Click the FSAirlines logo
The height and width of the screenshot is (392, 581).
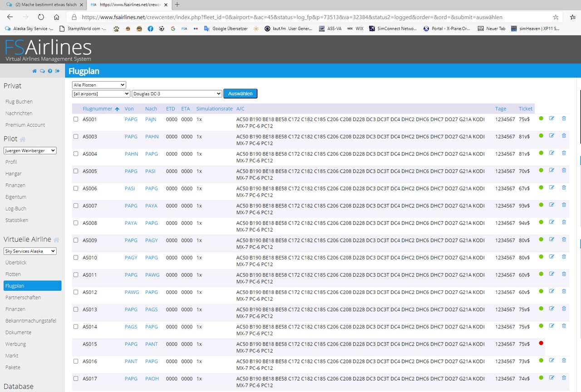pos(48,50)
